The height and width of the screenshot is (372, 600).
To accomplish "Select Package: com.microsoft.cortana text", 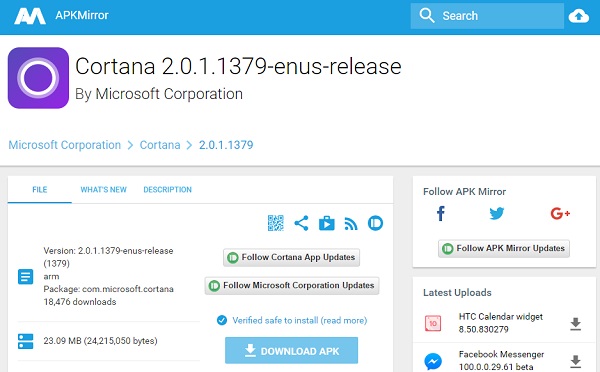I will (108, 289).
